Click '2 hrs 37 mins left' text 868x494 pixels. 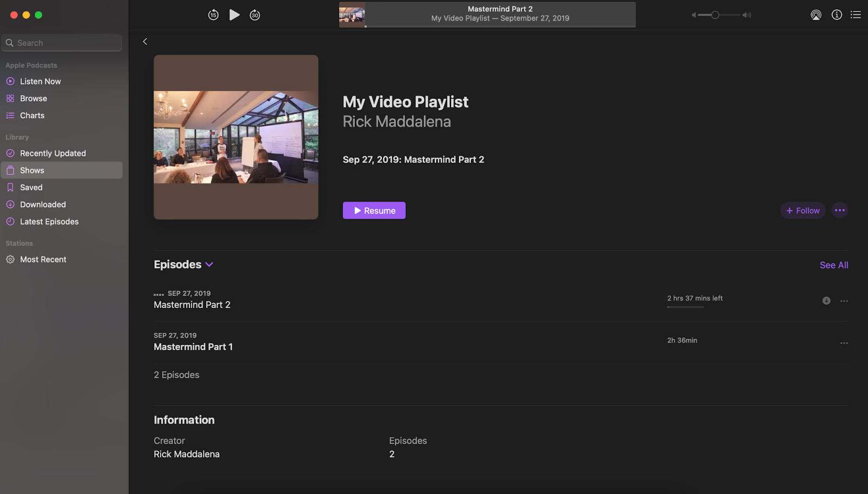click(695, 298)
